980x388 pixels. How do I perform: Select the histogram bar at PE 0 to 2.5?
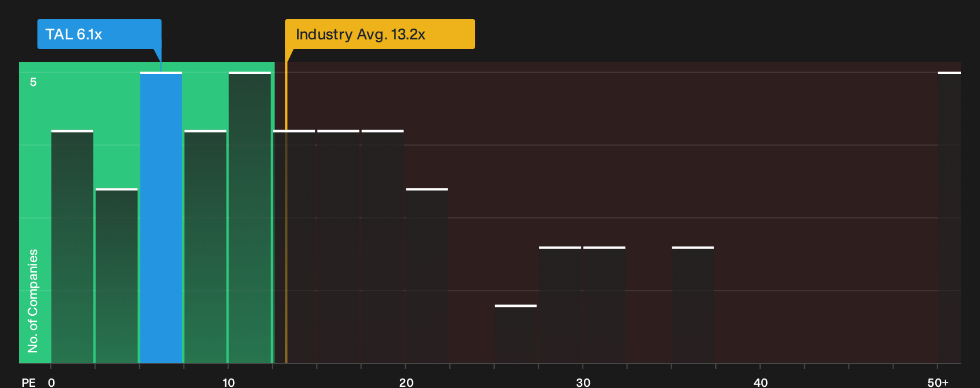72,247
